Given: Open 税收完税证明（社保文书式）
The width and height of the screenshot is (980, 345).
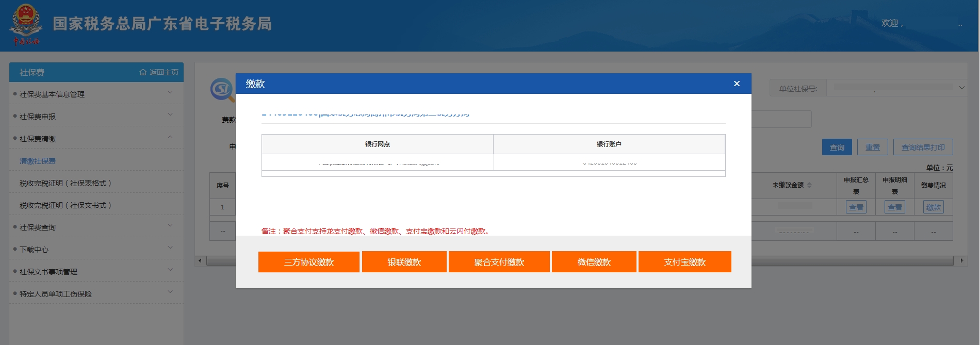Looking at the screenshot, I should [x=66, y=205].
